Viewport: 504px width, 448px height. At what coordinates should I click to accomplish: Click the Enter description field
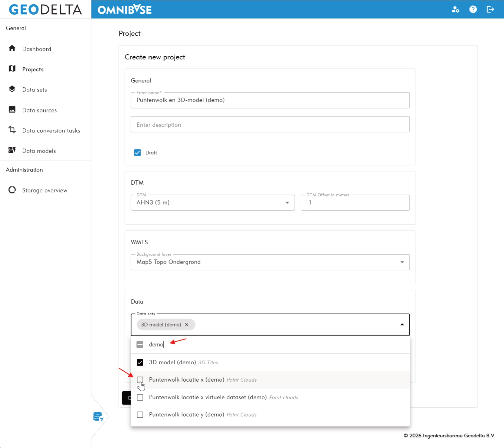[270, 125]
